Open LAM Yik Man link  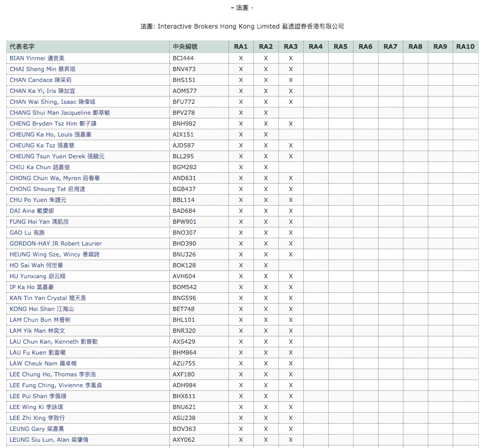coord(37,330)
